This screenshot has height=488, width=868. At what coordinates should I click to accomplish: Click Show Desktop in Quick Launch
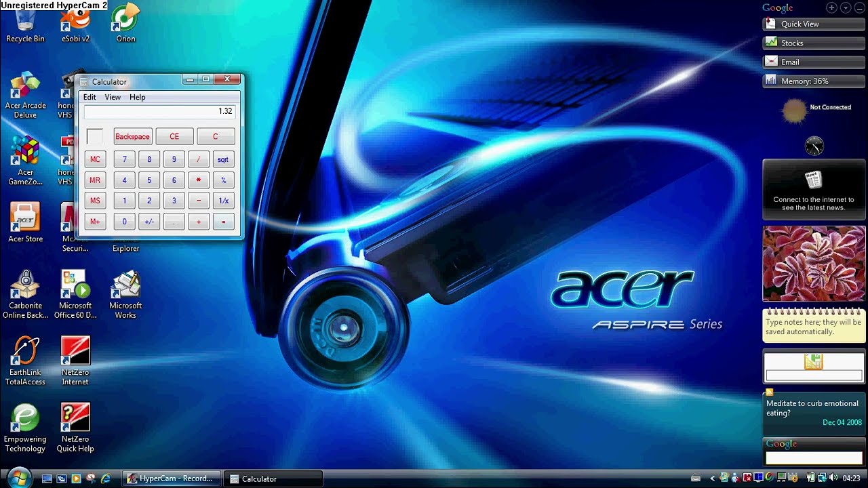coord(47,479)
